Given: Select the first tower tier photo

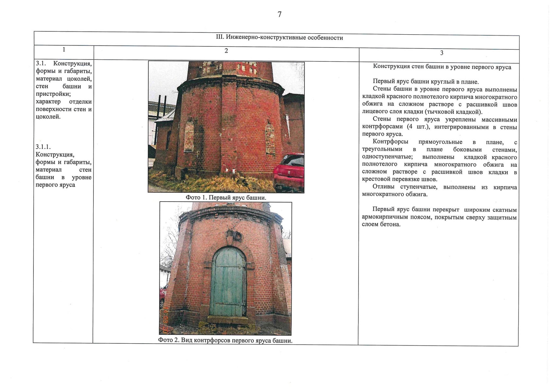Looking at the screenshot, I should pyautogui.click(x=226, y=127).
